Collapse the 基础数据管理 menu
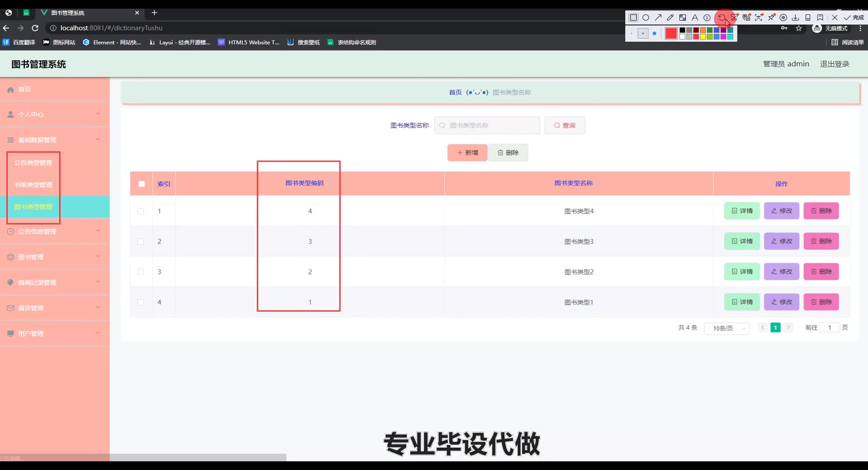The width and height of the screenshot is (868, 470). point(55,140)
